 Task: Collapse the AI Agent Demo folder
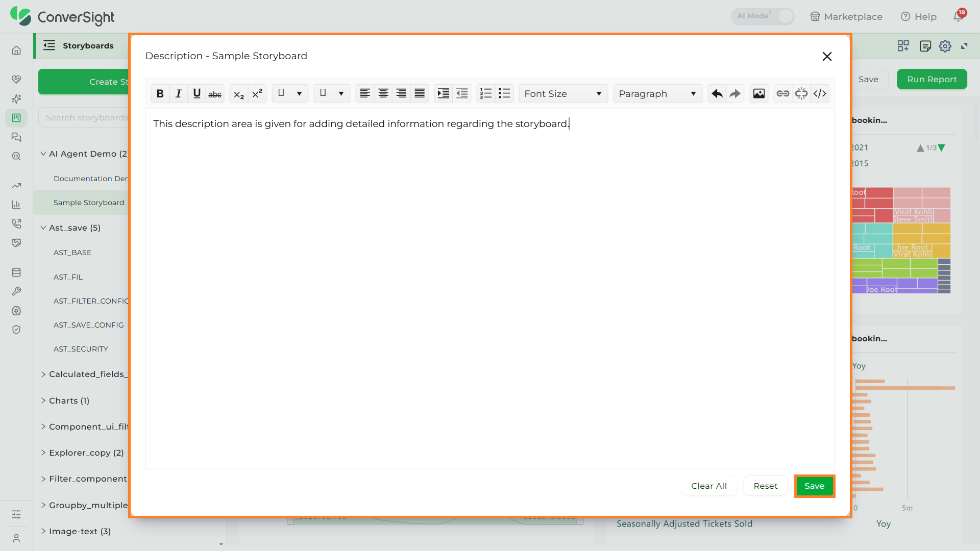tap(43, 154)
